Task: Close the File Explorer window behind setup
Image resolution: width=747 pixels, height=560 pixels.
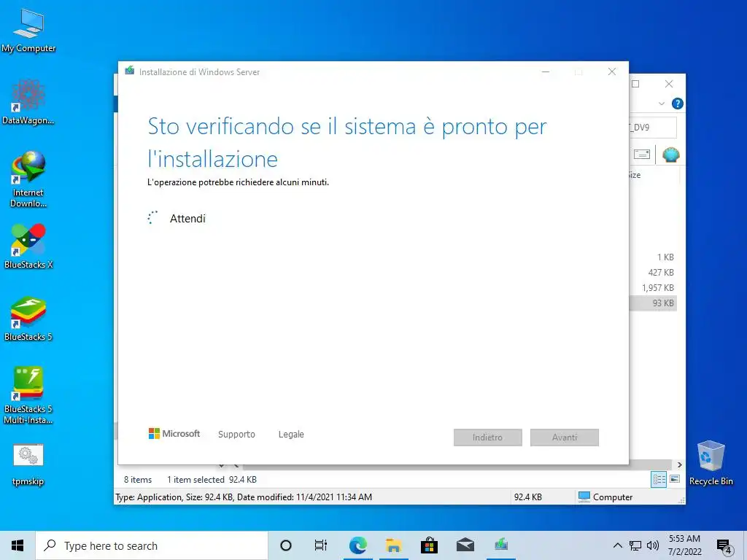Action: (670, 84)
